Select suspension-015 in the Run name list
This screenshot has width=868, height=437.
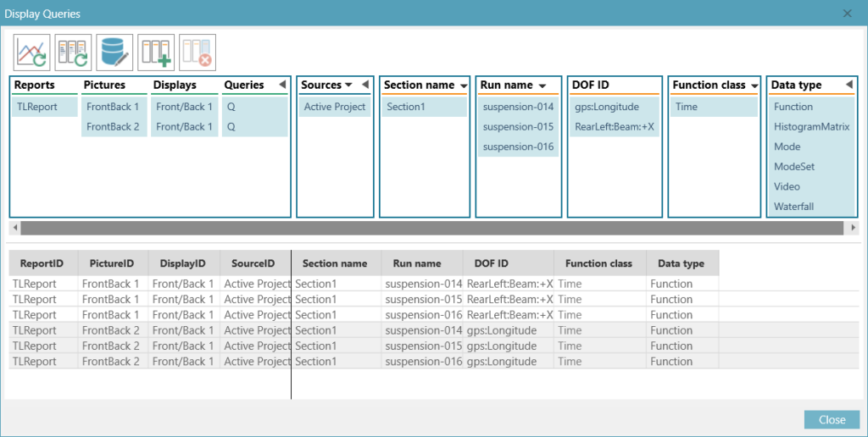pyautogui.click(x=518, y=127)
